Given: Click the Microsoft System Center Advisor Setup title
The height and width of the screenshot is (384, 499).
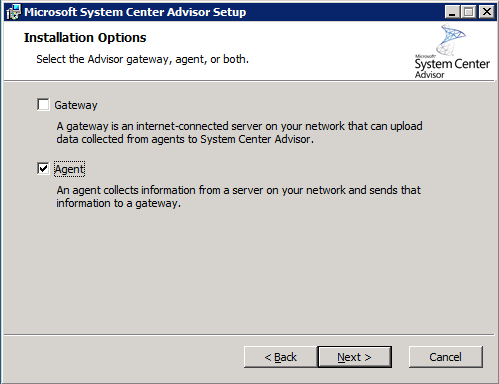Looking at the screenshot, I should click(135, 12).
